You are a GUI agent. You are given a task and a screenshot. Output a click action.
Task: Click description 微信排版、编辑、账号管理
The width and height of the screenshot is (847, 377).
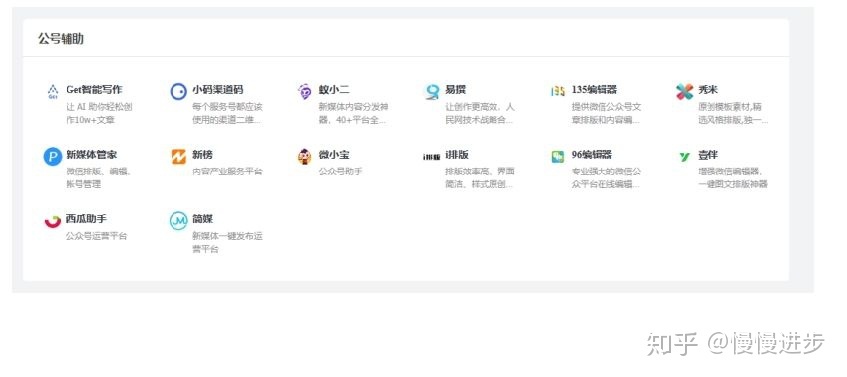(x=99, y=178)
